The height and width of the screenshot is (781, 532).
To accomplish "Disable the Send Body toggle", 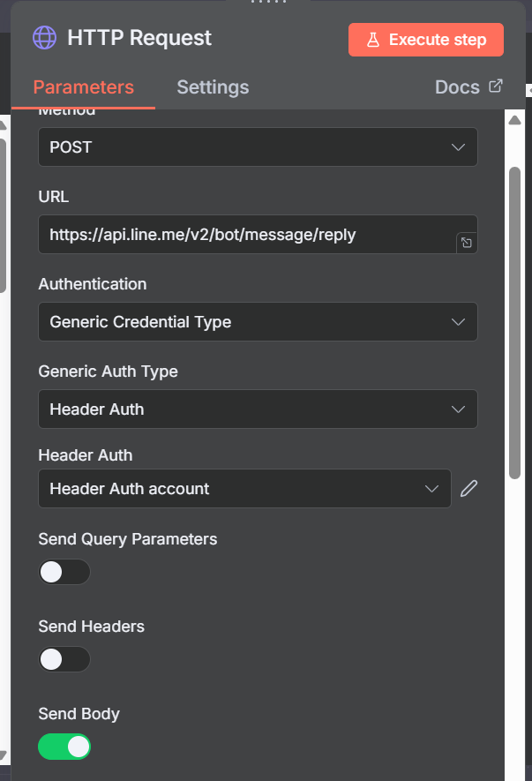I will [64, 747].
